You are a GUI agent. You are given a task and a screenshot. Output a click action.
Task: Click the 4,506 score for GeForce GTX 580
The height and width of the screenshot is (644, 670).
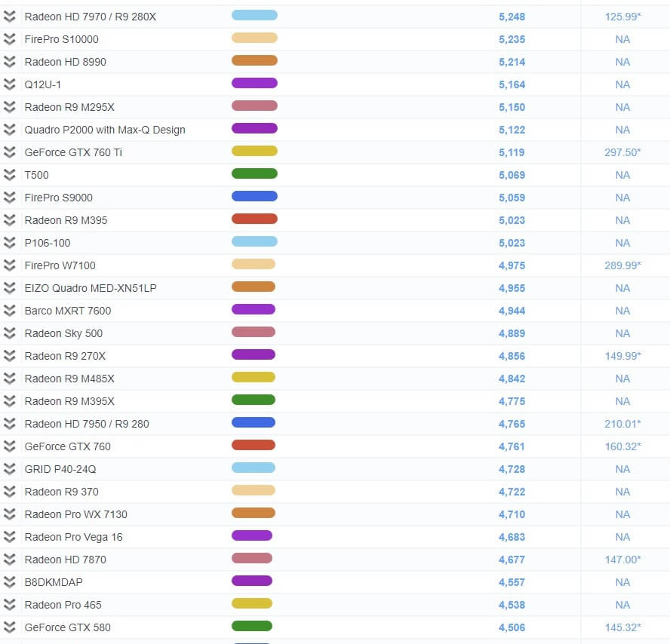coord(512,628)
